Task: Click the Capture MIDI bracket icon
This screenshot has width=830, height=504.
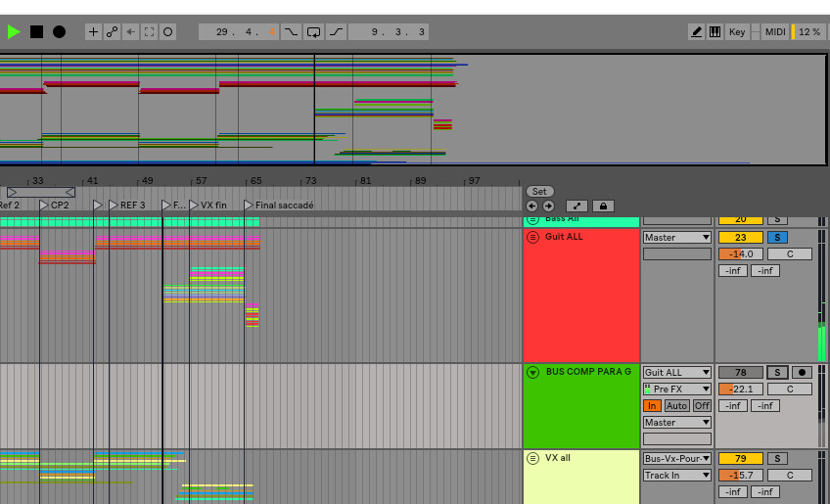Action: tap(150, 31)
